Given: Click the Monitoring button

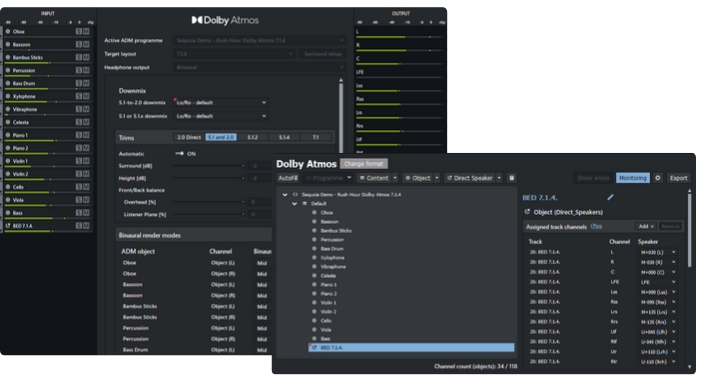Looking at the screenshot, I should coord(633,178).
